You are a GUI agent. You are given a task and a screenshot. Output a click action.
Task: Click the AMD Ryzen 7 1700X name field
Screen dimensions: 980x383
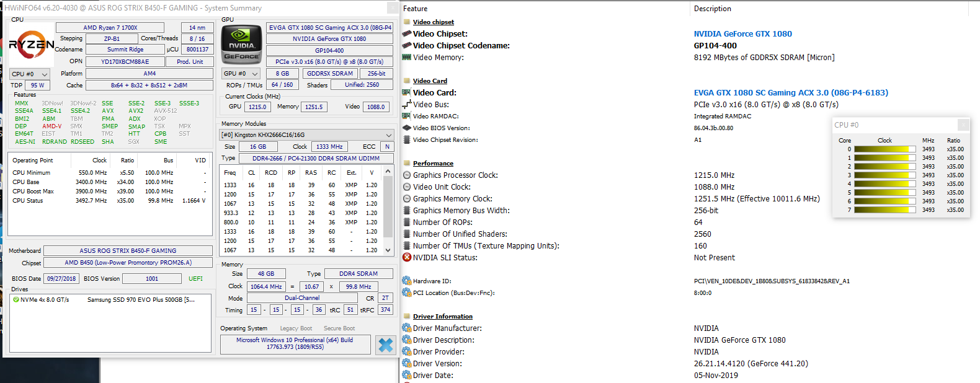110,27
